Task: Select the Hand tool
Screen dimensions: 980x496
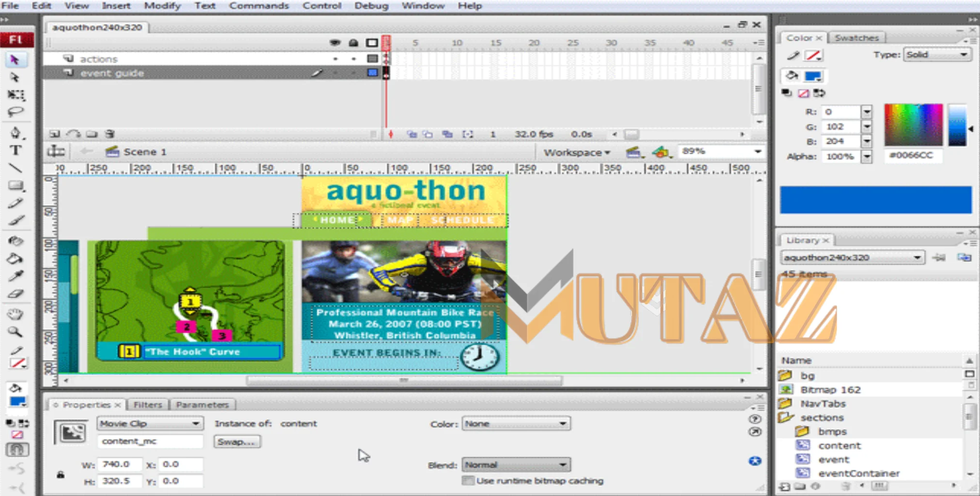Action: (15, 314)
